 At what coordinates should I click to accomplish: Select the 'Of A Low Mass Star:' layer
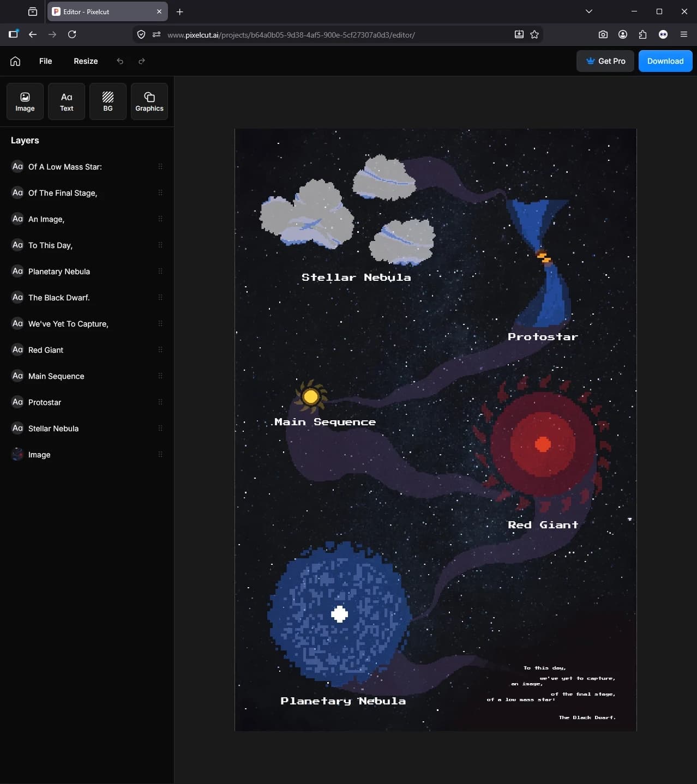(87, 166)
